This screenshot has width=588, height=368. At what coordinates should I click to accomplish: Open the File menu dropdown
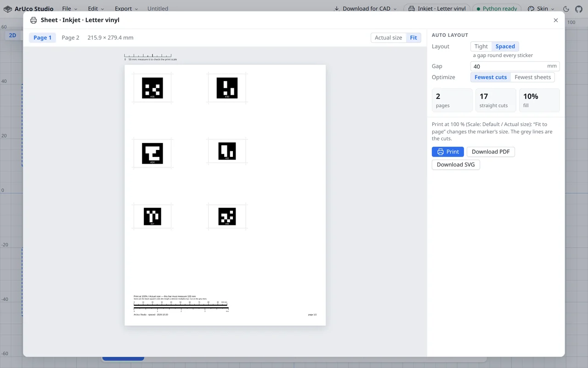[x=70, y=9]
